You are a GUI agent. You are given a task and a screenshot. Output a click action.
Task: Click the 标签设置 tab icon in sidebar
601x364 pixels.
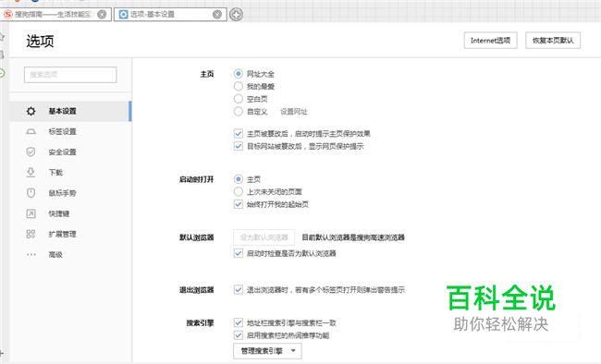(31, 131)
